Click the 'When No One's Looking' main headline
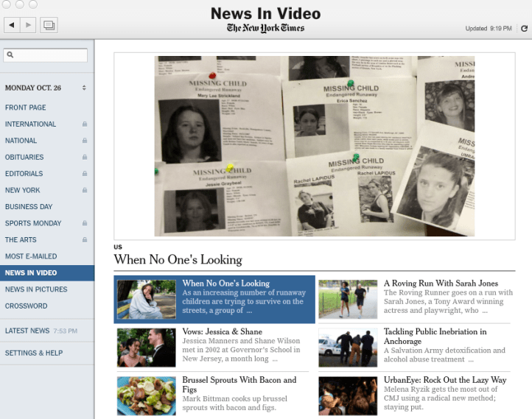Image resolution: width=532 pixels, height=419 pixels. pos(178,260)
